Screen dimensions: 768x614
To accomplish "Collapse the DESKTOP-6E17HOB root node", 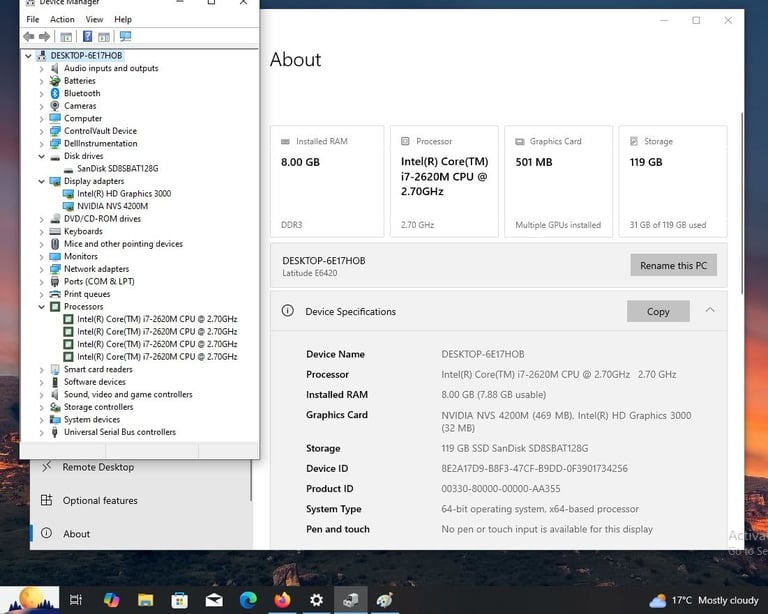I will [28, 56].
